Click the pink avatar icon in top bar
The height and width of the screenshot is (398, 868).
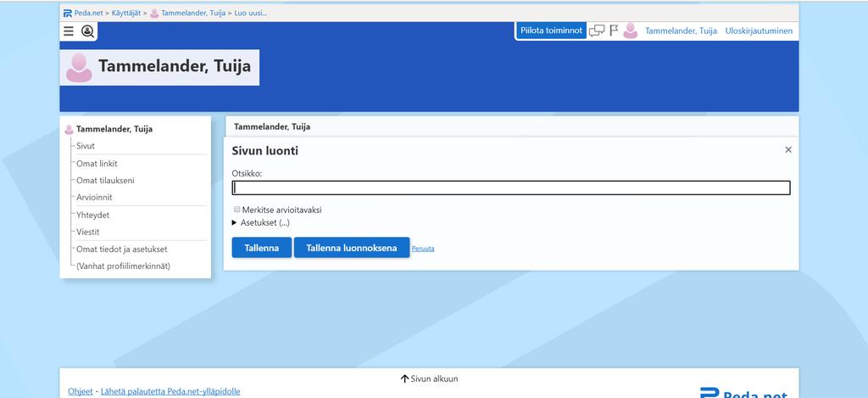pyautogui.click(x=630, y=31)
